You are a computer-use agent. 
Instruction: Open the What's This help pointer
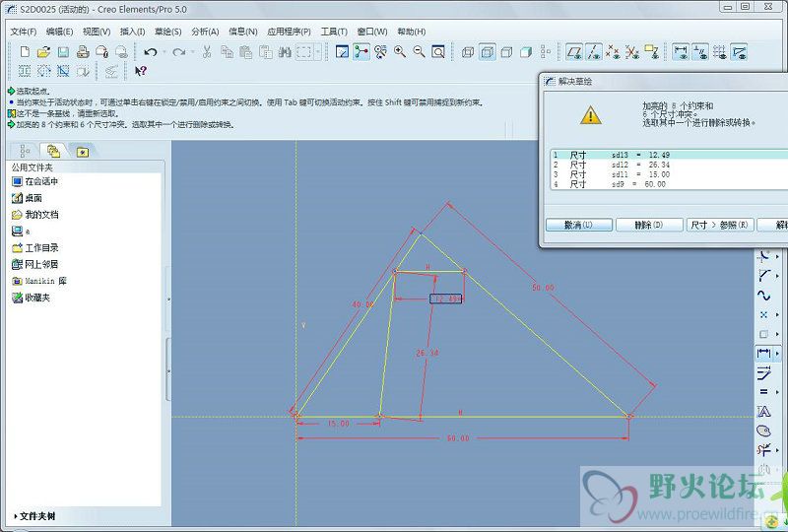pyautogui.click(x=140, y=71)
